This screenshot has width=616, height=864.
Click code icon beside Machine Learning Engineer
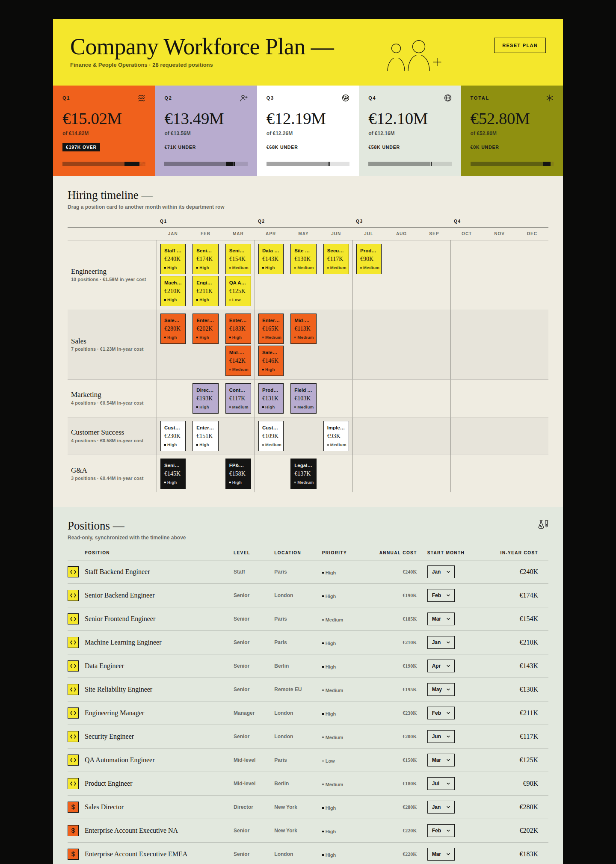(73, 642)
